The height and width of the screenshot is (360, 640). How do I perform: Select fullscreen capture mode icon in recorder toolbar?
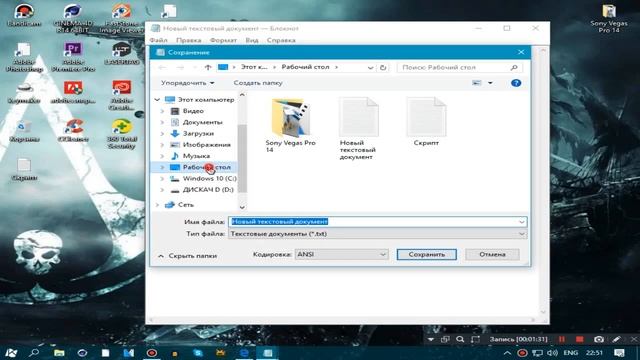[x=475, y=339]
